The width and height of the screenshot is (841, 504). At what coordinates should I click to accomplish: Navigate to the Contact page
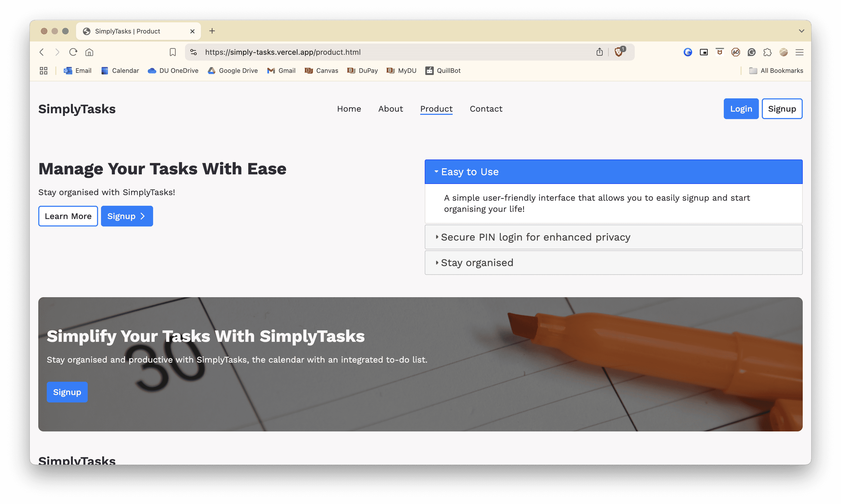point(486,109)
